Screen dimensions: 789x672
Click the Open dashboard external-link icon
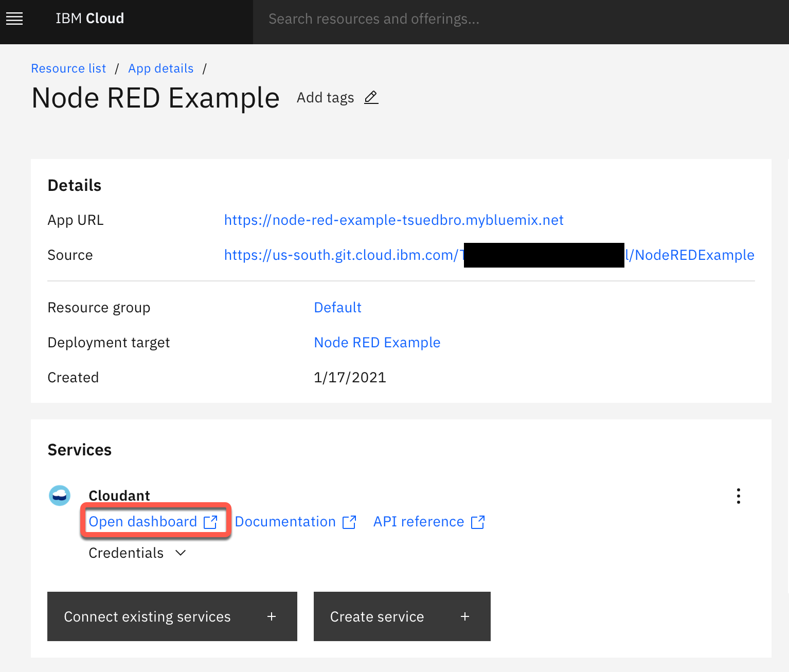coord(211,522)
